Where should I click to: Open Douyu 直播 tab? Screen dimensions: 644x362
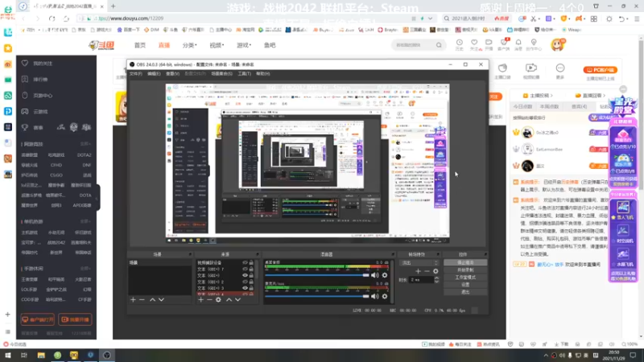click(x=164, y=45)
